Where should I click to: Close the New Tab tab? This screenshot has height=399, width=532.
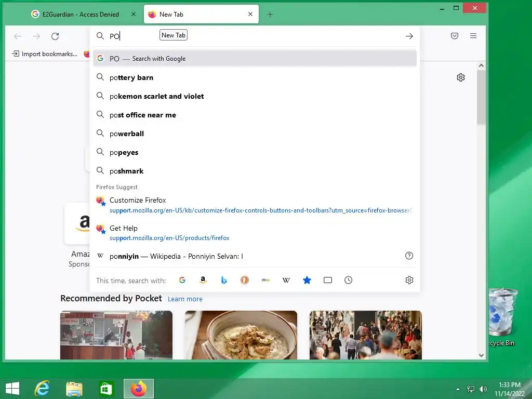[250, 14]
